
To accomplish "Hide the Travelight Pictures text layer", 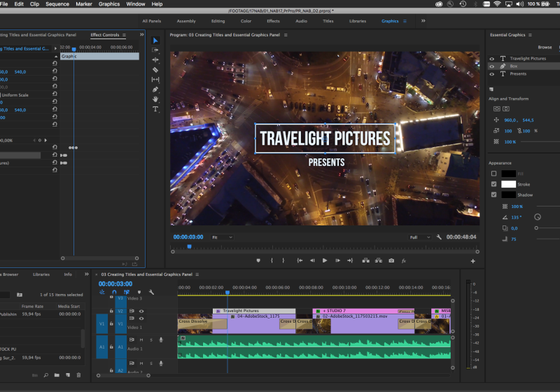I will (492, 59).
